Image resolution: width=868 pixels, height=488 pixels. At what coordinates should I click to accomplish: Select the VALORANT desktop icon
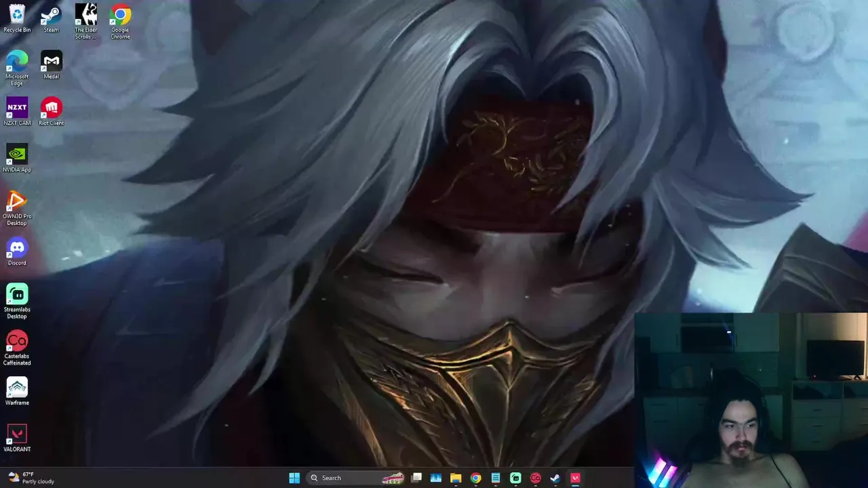point(17,439)
